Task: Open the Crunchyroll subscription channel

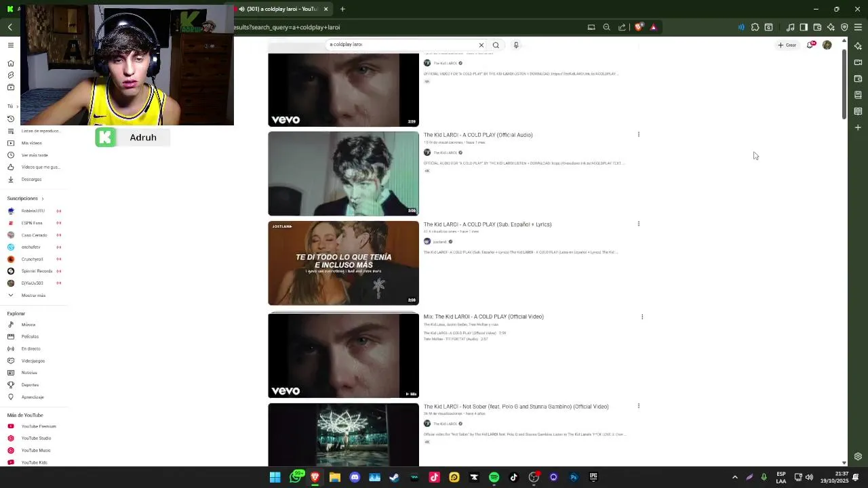Action: [33, 259]
